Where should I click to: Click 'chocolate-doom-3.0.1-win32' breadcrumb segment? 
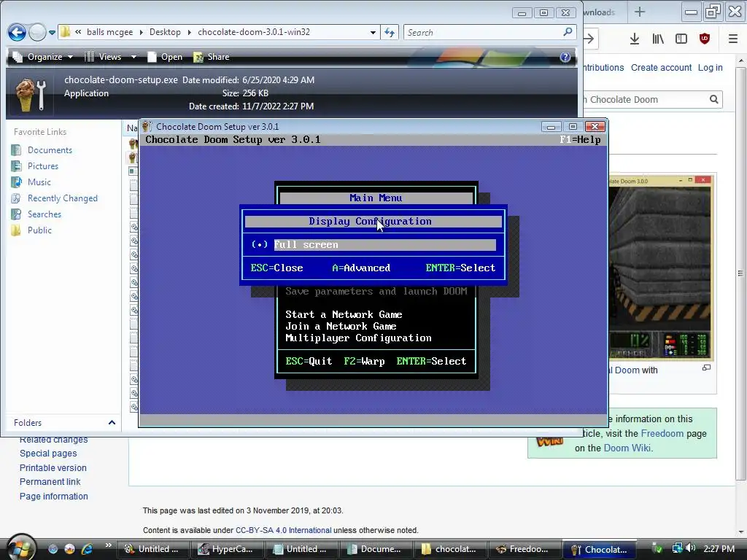coord(253,32)
